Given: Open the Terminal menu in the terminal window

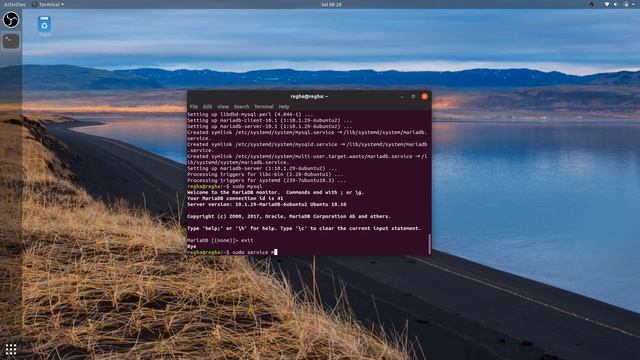Looking at the screenshot, I should (x=264, y=107).
